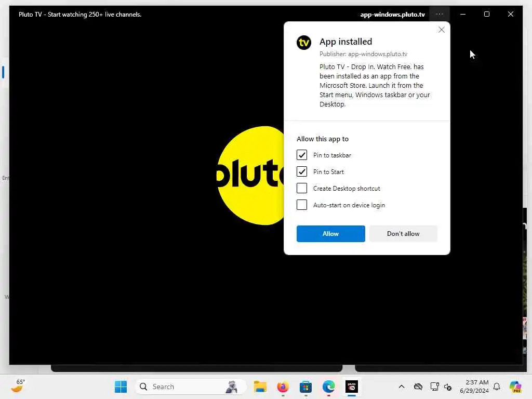Click the Pluto TV logo in popup header

[x=303, y=43]
